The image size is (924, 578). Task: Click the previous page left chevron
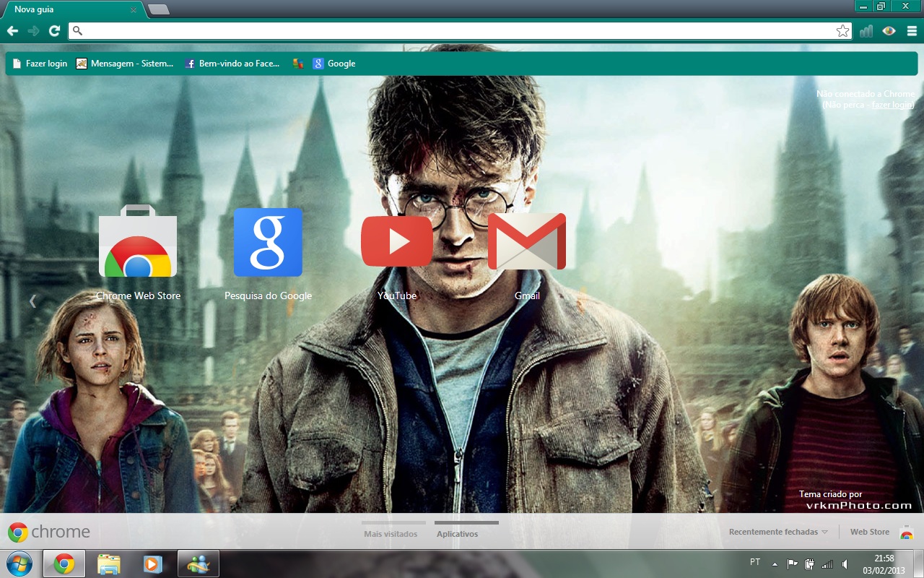click(x=32, y=301)
